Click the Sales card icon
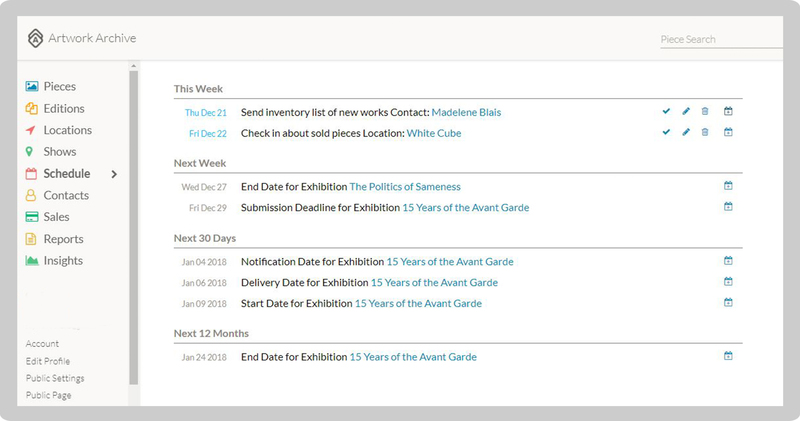This screenshot has height=421, width=800. pyautogui.click(x=32, y=217)
